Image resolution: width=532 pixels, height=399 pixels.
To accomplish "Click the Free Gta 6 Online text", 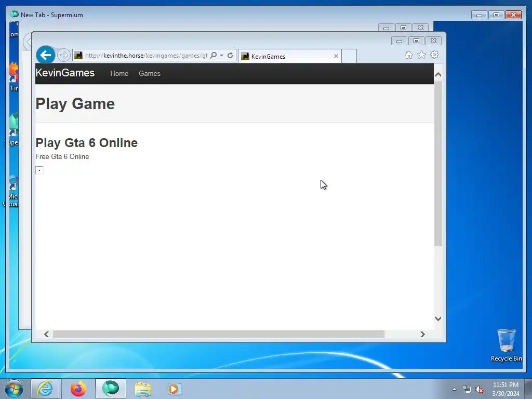I will point(62,157).
